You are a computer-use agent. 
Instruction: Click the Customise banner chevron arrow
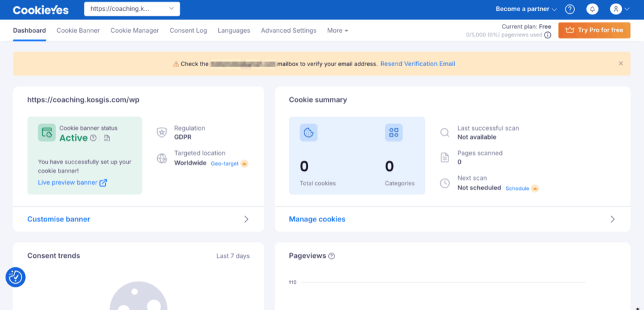pos(247,219)
